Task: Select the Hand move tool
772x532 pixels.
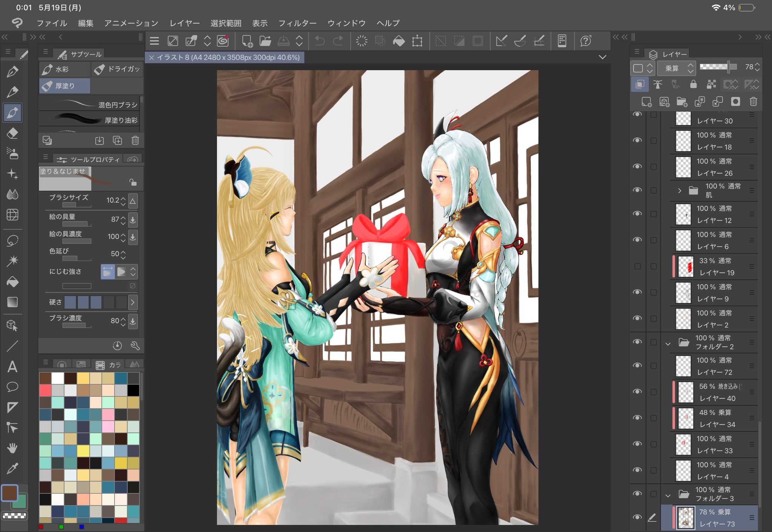Action: [x=12, y=448]
